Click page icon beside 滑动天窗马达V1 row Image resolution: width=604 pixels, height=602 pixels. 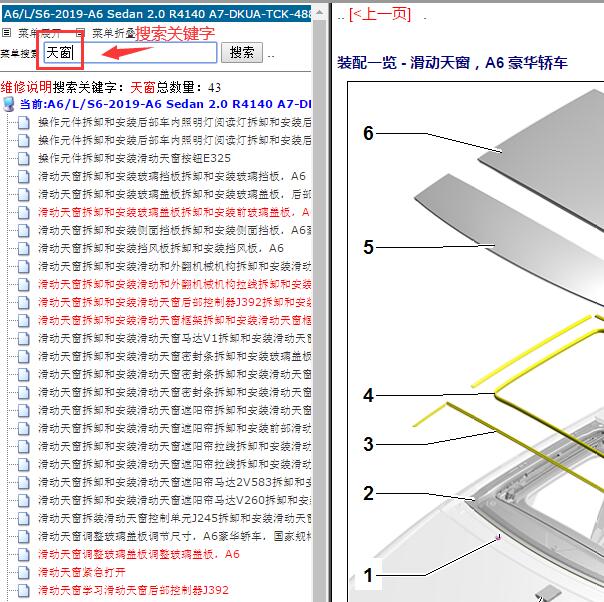pyautogui.click(x=23, y=339)
